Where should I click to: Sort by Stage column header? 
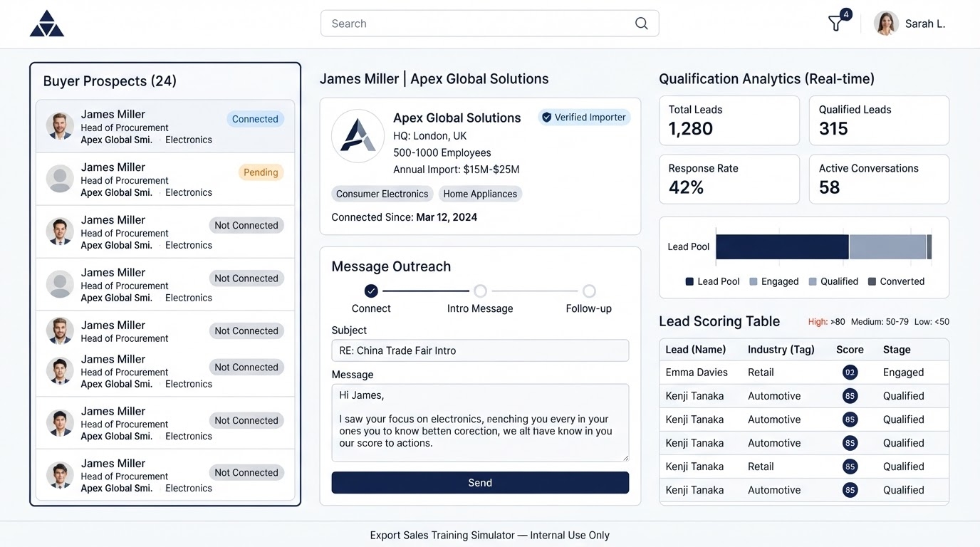tap(897, 350)
